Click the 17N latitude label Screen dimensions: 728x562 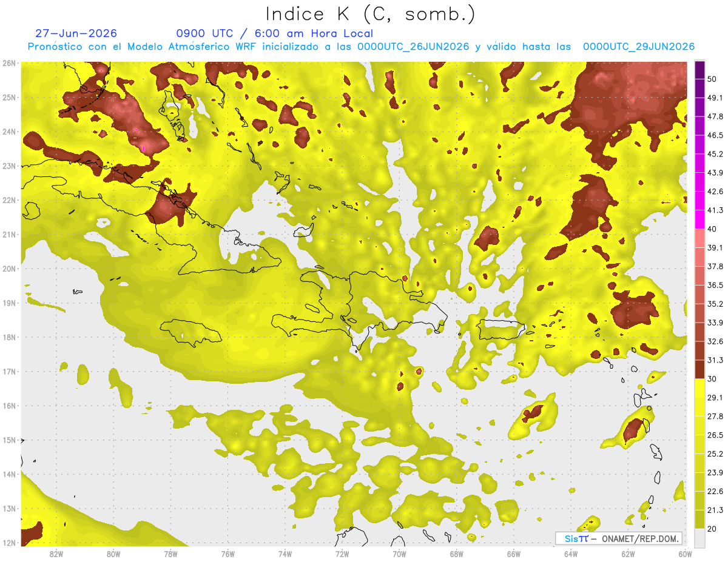9,372
